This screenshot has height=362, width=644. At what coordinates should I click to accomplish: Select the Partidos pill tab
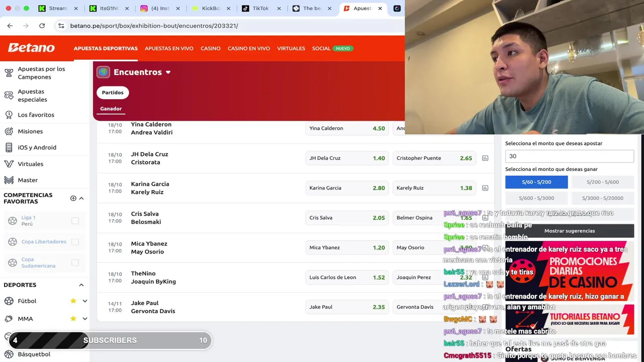113,93
